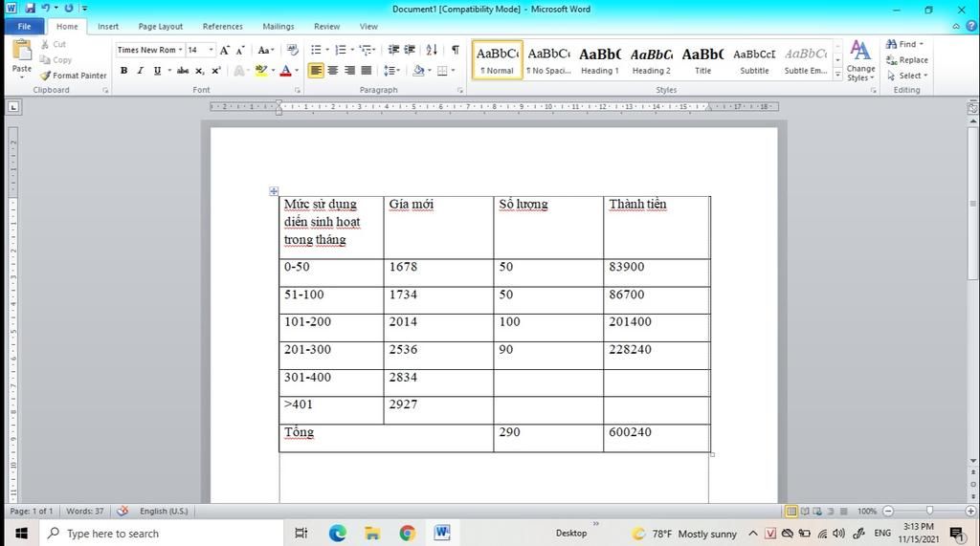Justify the paragraph text

click(367, 71)
